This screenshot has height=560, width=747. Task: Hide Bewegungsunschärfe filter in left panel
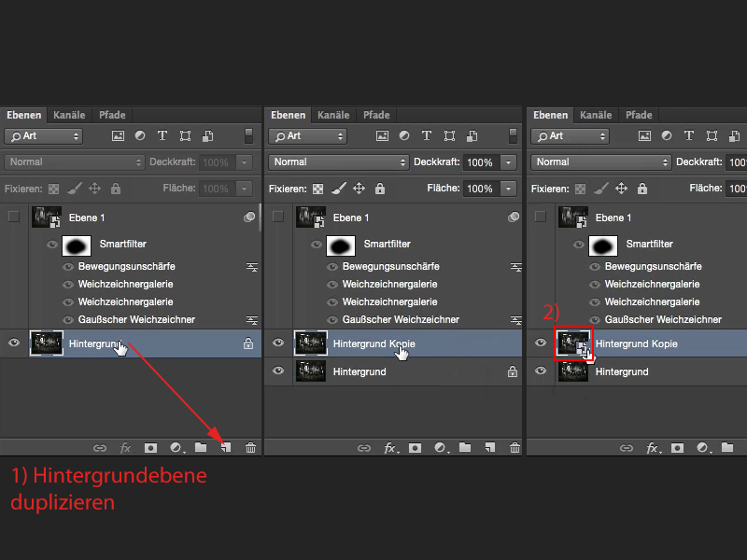point(68,267)
